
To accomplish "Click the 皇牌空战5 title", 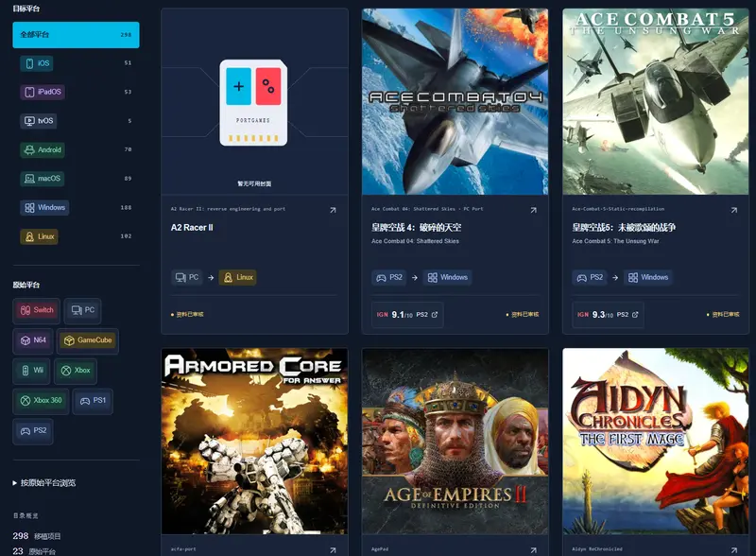I will tap(624, 227).
